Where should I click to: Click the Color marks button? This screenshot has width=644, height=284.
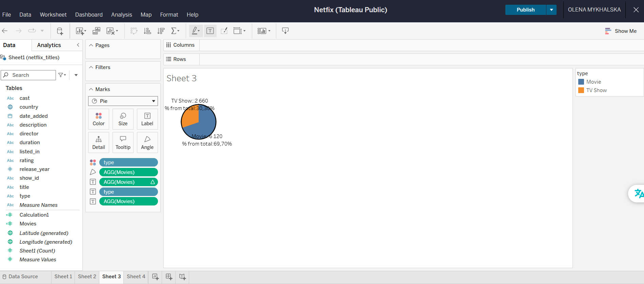click(99, 119)
